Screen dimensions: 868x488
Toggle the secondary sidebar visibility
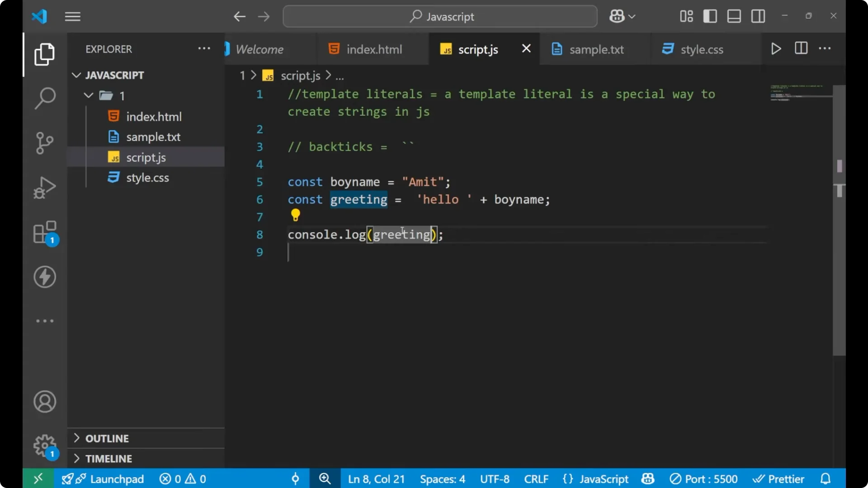[758, 16]
